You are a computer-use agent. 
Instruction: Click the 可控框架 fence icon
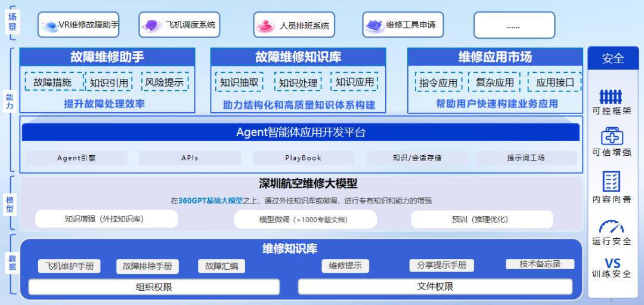[x=611, y=97]
